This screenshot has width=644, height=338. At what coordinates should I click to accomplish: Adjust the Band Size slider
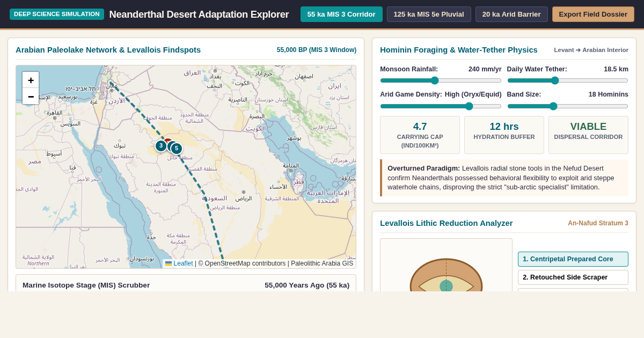[x=568, y=106]
